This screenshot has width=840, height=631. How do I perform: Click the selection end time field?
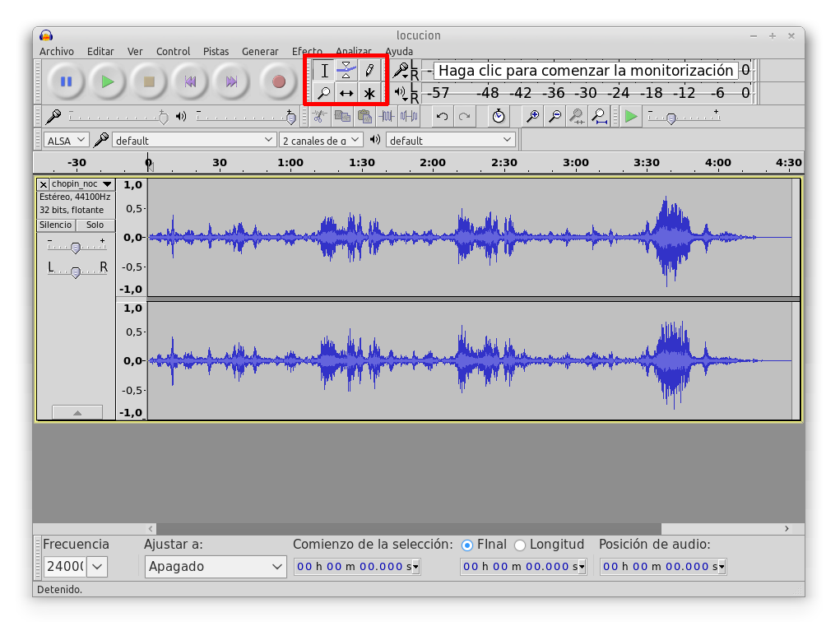[523, 566]
